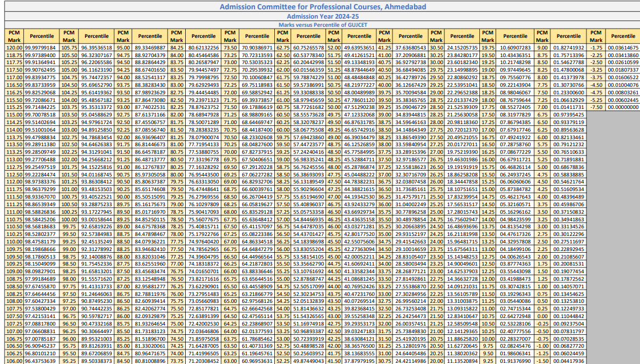Select percentile value 00.68678836
640x364 pixels.
point(568,167)
